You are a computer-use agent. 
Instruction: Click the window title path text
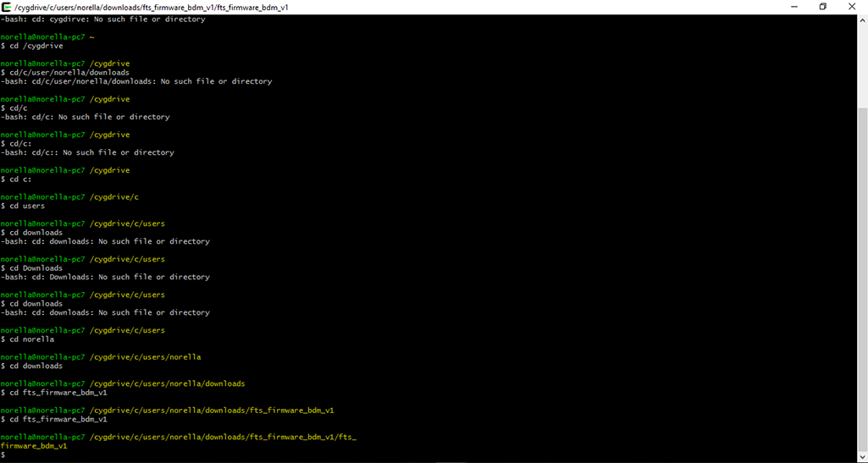152,7
